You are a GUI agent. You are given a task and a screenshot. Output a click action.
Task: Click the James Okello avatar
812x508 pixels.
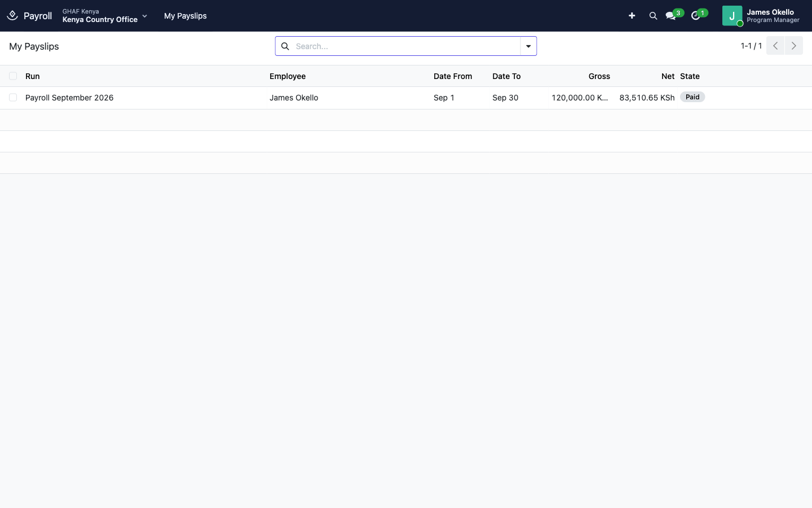[732, 16]
